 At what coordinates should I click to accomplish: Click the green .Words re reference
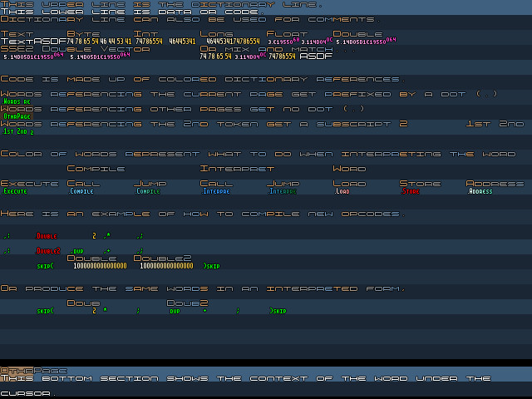[x=17, y=101]
